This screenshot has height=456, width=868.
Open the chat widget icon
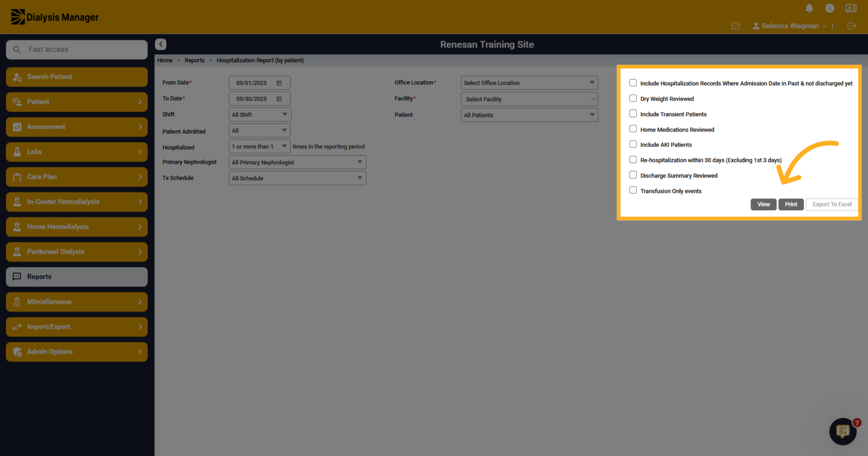pos(843,431)
